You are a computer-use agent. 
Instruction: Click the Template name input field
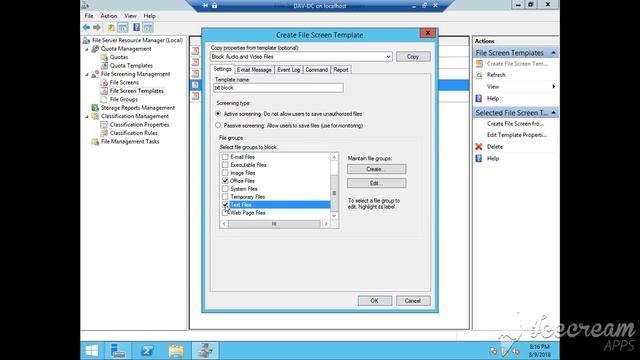278,88
